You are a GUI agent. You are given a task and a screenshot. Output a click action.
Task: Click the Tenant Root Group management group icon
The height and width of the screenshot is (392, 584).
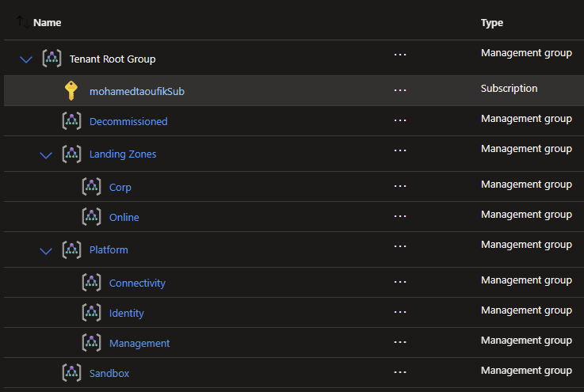pos(52,59)
